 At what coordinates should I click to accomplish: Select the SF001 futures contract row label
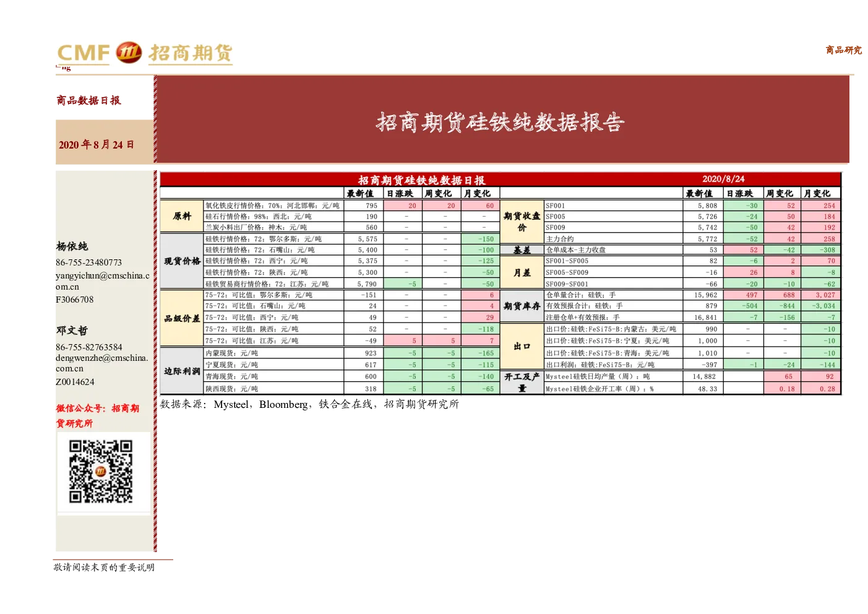tap(556, 205)
